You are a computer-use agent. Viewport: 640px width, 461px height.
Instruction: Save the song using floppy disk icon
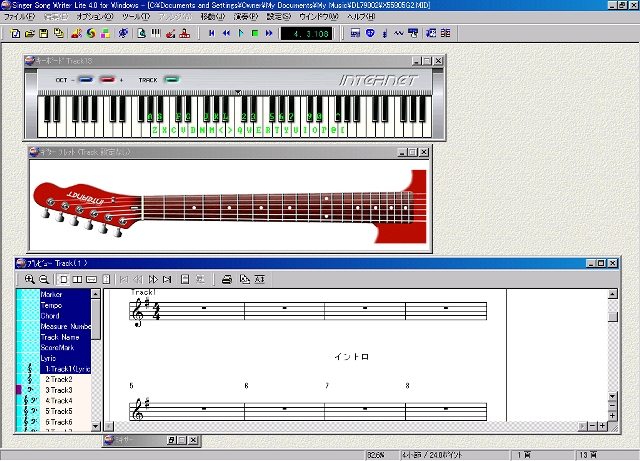pos(44,33)
